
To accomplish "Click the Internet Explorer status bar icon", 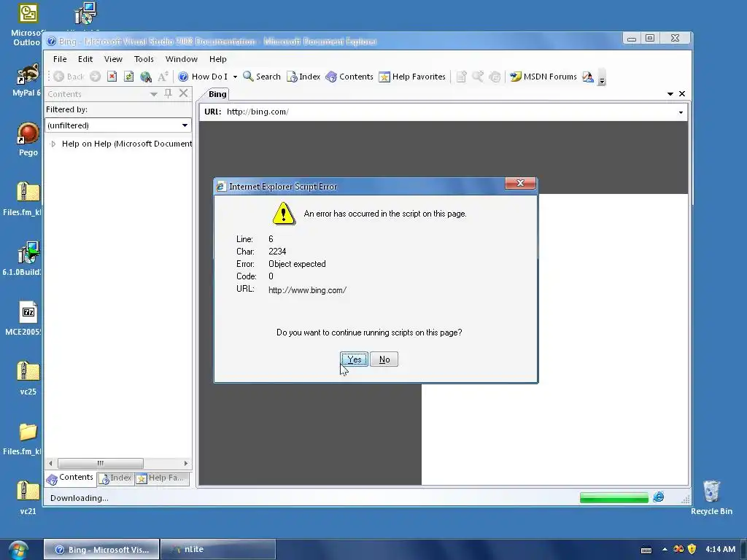I will tap(659, 497).
